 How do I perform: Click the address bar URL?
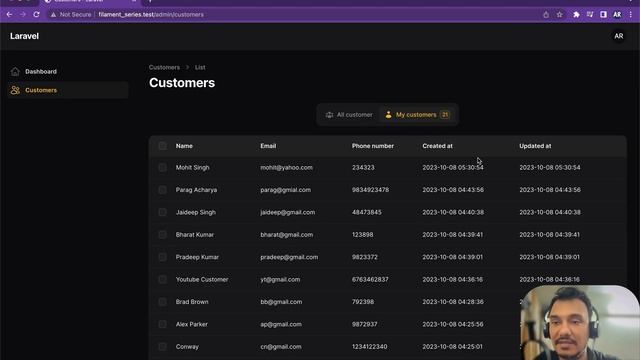[x=151, y=15]
